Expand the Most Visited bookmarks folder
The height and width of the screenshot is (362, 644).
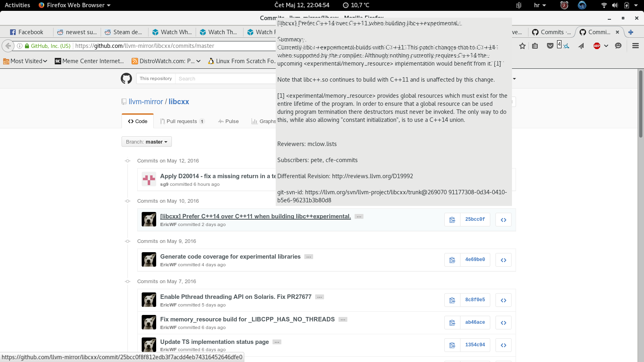[25, 61]
